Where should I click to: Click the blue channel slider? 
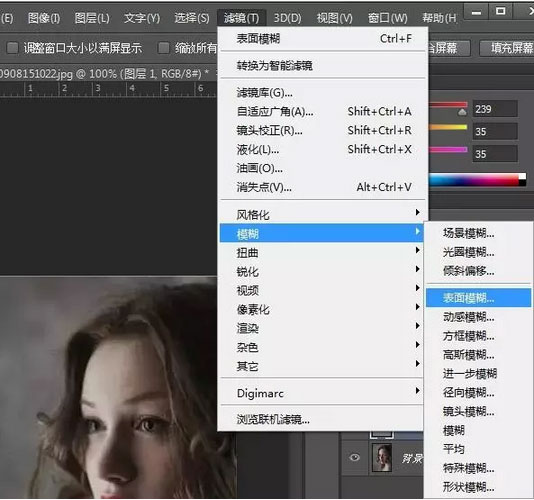(x=448, y=150)
